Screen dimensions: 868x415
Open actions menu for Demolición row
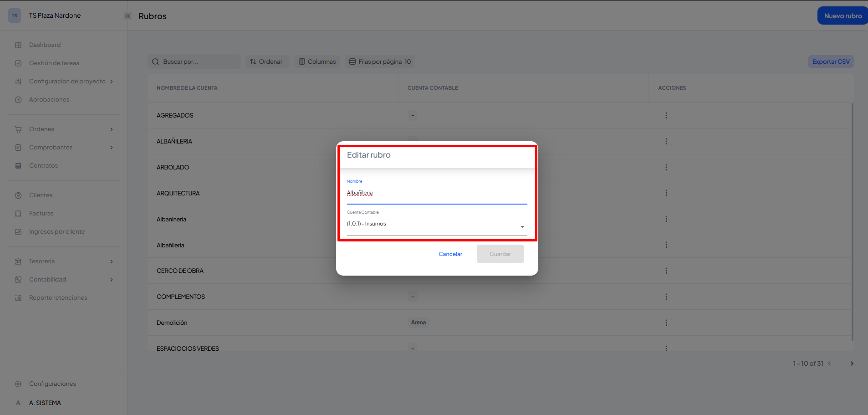click(x=666, y=323)
